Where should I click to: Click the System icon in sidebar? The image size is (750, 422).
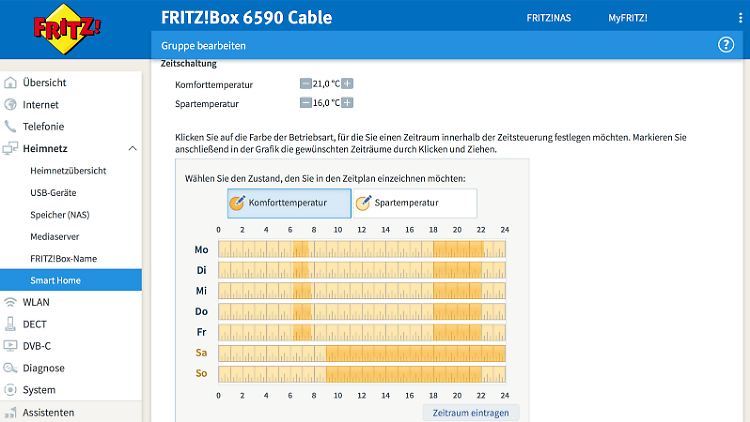click(11, 390)
